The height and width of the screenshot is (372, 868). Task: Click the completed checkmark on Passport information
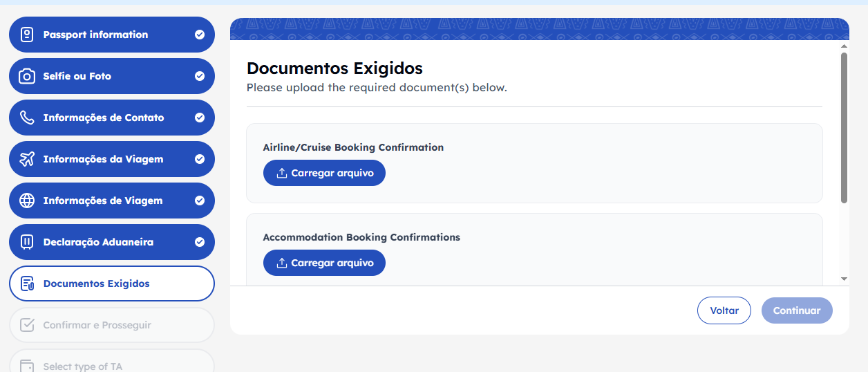200,35
